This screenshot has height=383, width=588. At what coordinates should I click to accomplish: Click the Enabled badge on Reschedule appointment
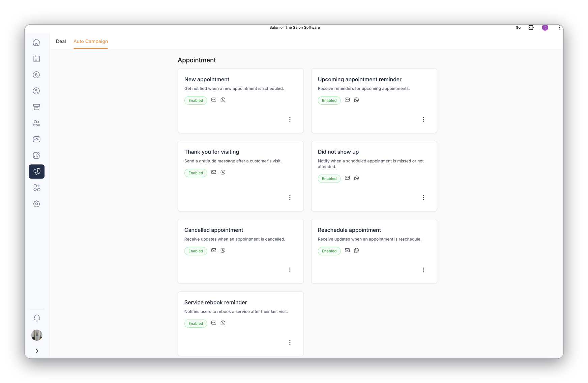click(x=329, y=251)
